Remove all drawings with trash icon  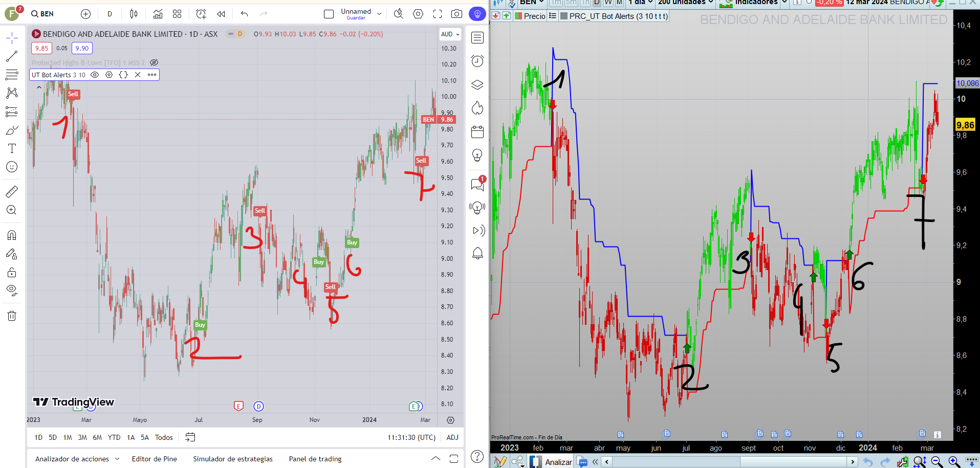point(12,316)
